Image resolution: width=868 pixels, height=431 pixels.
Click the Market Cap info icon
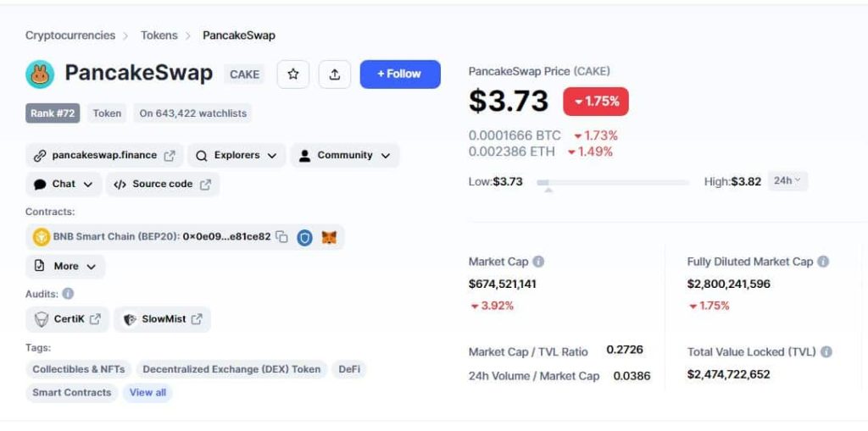click(538, 261)
